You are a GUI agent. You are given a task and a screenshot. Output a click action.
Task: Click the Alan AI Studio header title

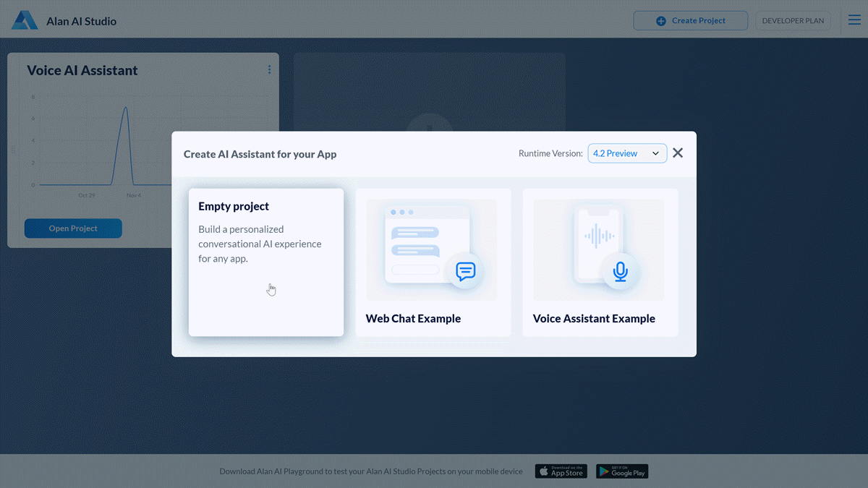click(81, 21)
